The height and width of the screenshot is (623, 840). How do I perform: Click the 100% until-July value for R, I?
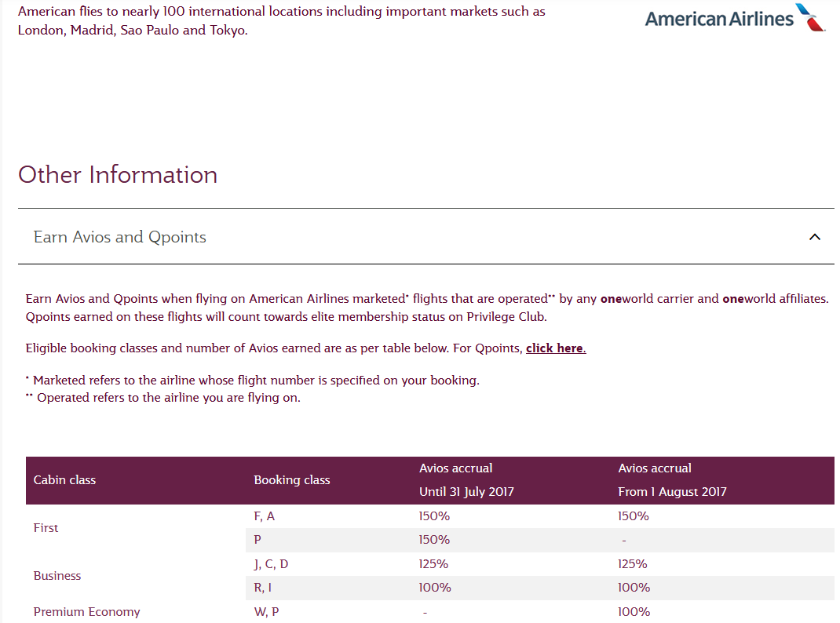click(435, 587)
